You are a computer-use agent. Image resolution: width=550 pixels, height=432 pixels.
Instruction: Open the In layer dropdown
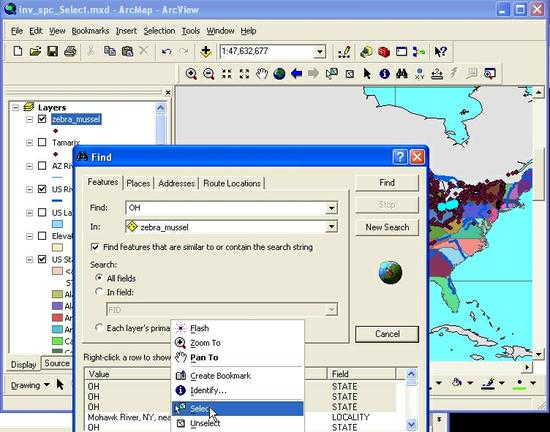point(331,227)
